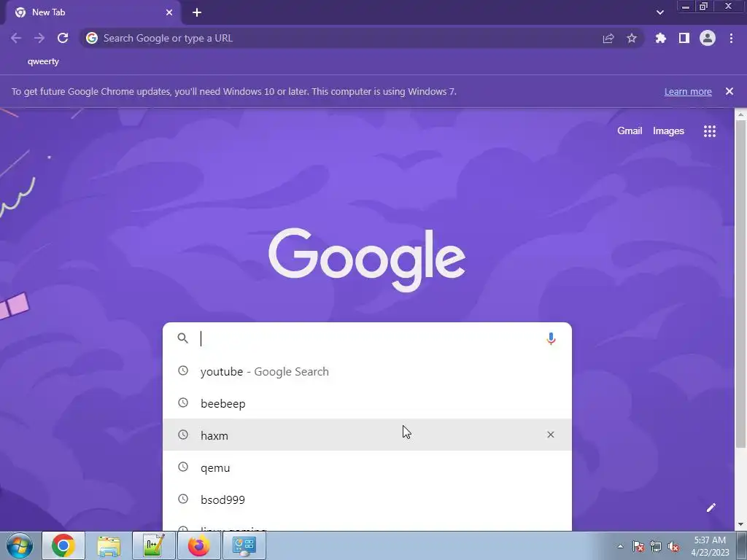747x560 pixels.
Task: Select the haxm suggestion
Action: (x=367, y=435)
